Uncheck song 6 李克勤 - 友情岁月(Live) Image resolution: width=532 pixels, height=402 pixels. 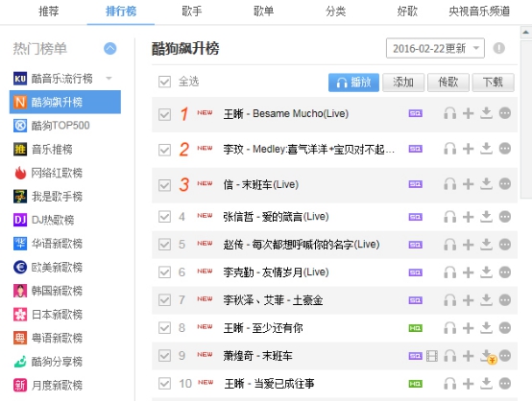164,272
